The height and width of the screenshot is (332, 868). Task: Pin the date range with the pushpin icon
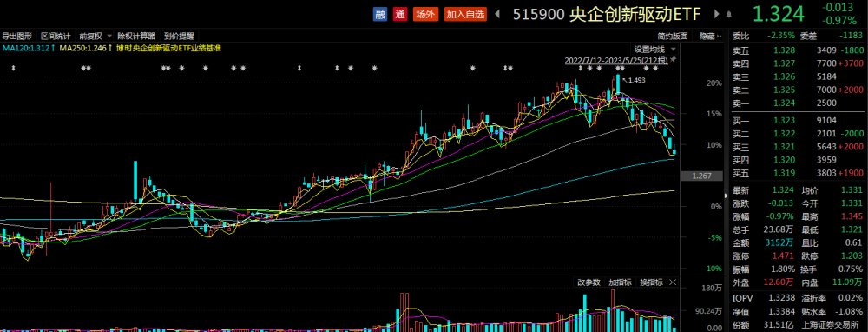pos(674,59)
